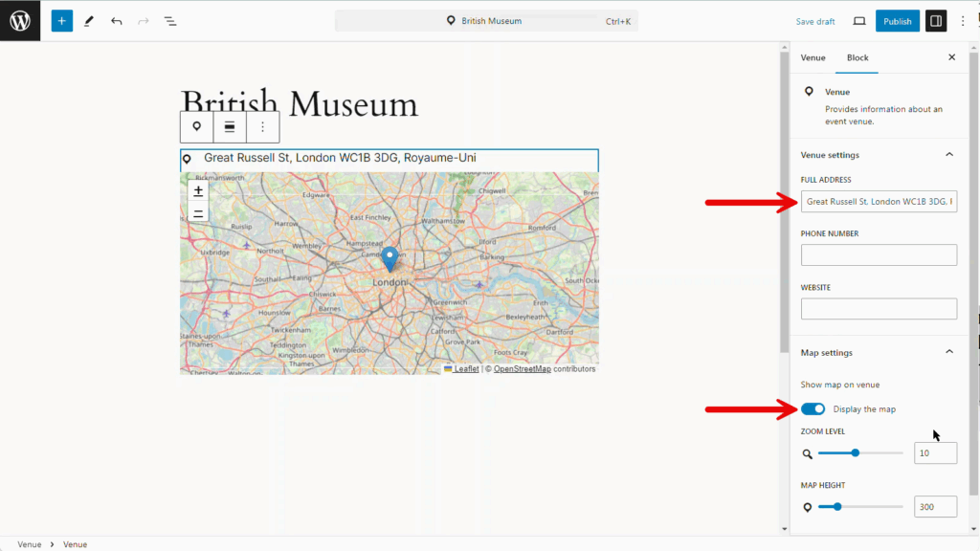980x551 pixels.
Task: Click the Venue block type icon in the block toolbar
Action: (197, 126)
